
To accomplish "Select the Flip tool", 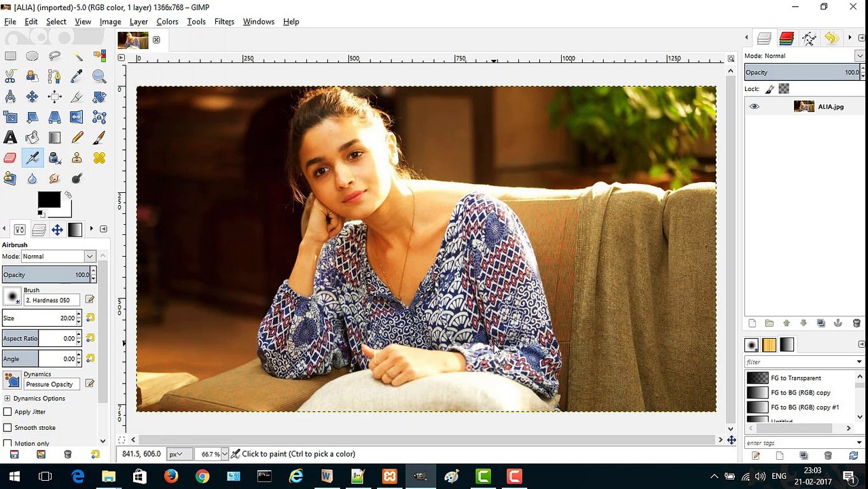I will click(77, 117).
